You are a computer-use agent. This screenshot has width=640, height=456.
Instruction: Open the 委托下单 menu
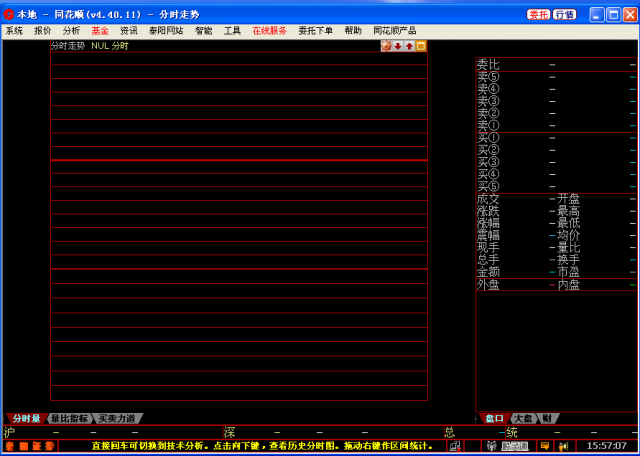coord(315,31)
